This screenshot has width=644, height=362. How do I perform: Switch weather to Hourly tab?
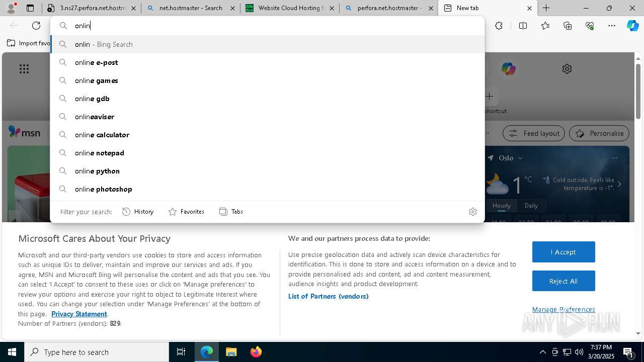[502, 206]
